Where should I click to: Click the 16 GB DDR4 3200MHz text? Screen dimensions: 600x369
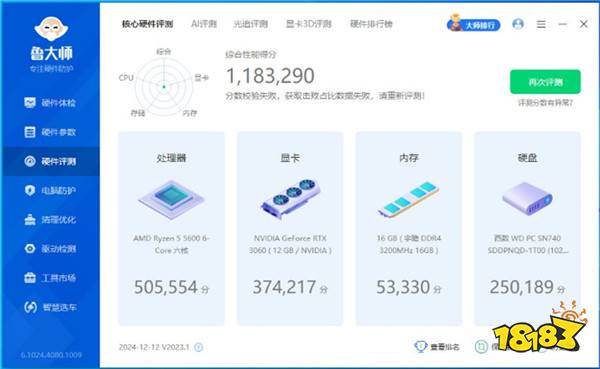409,244
